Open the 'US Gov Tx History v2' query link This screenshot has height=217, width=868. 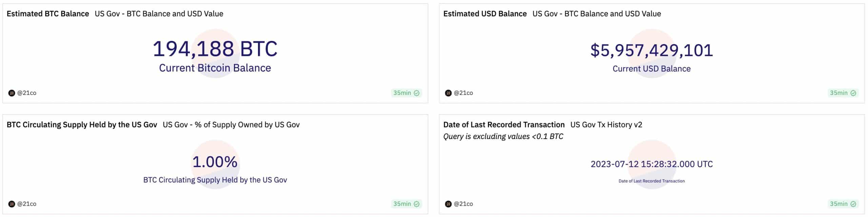coord(606,124)
